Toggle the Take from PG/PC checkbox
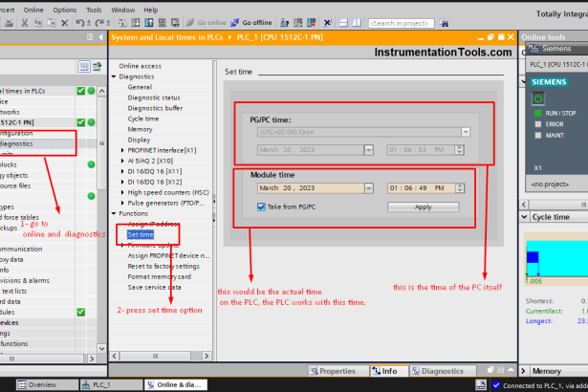 coord(261,207)
